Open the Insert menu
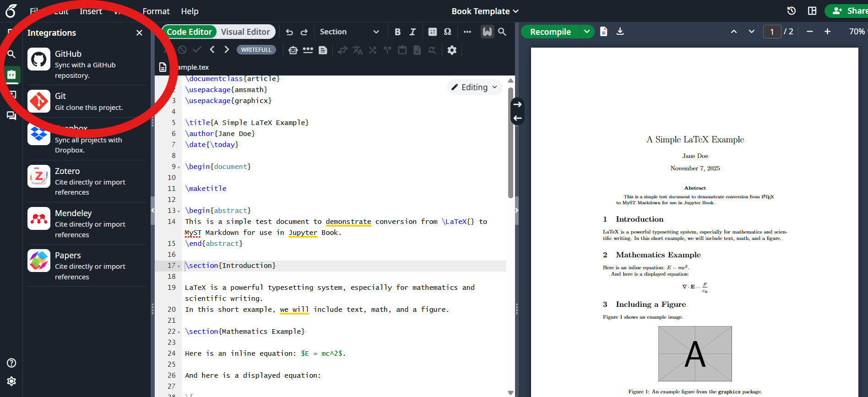 [91, 11]
